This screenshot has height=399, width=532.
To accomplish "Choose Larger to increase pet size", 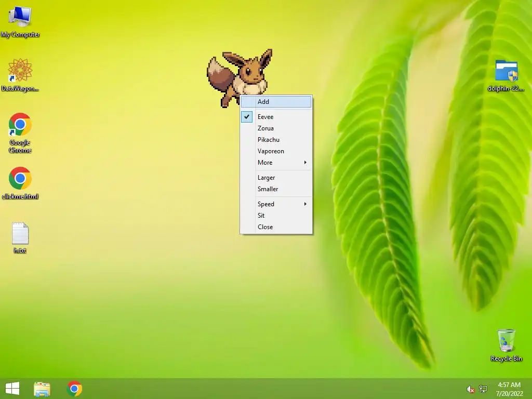I will pos(276,178).
